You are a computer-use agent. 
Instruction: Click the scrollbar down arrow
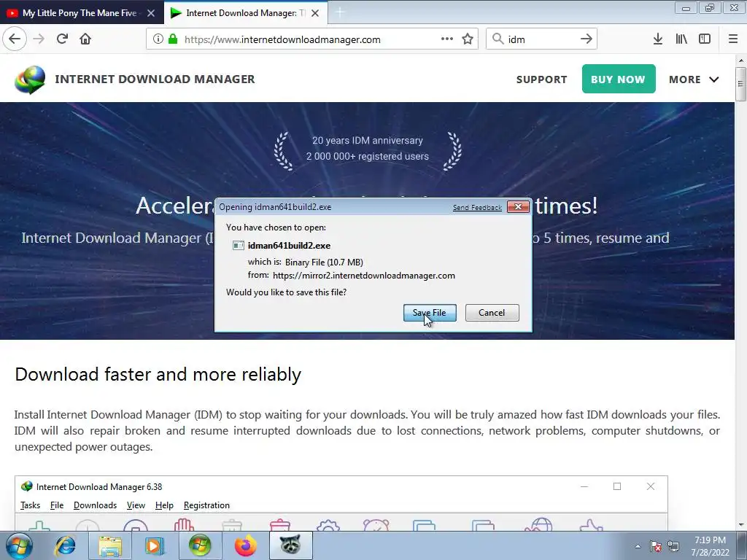click(741, 524)
